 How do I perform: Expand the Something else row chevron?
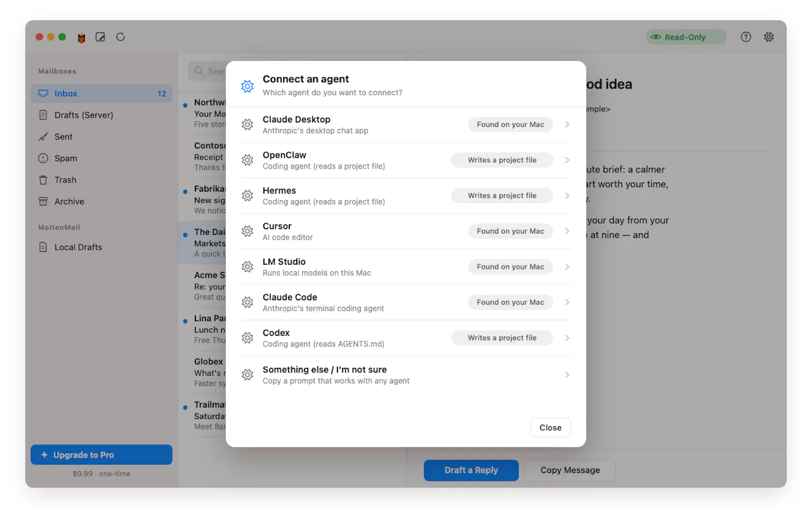[x=567, y=375]
